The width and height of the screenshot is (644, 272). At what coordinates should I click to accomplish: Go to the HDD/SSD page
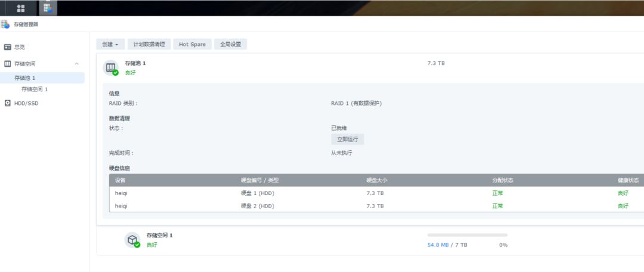25,103
